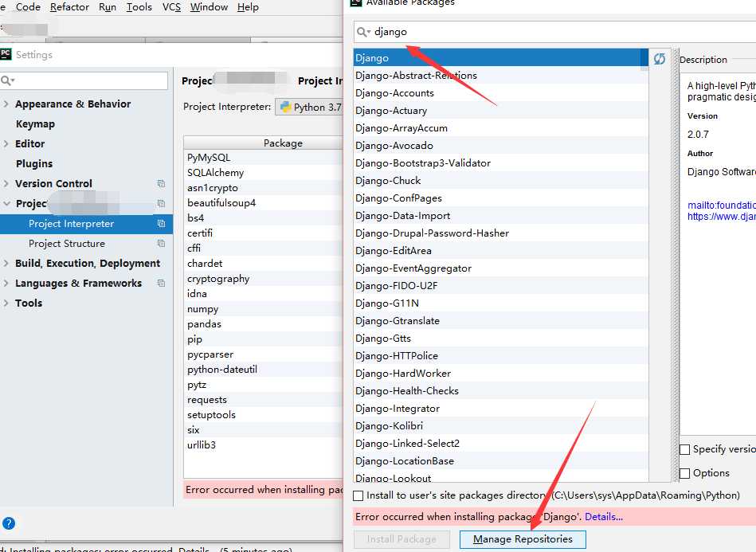
Task: Open the https Django website link
Action: tap(721, 217)
